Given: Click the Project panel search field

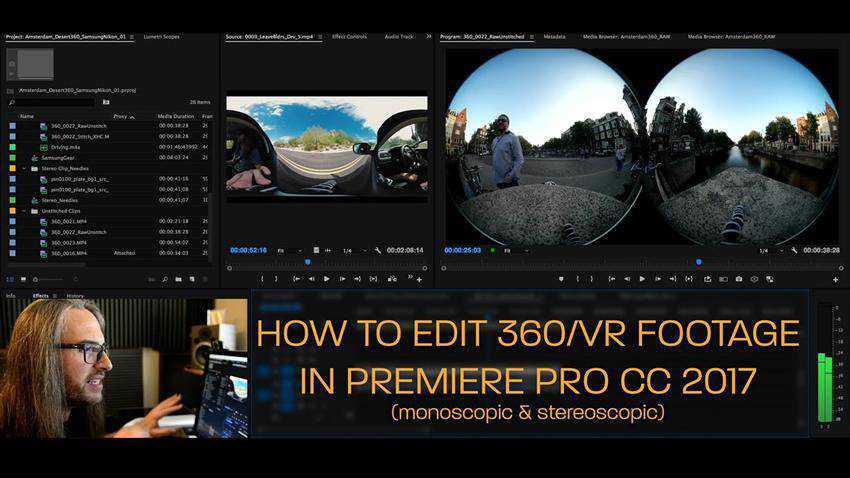Looking at the screenshot, I should (55, 102).
